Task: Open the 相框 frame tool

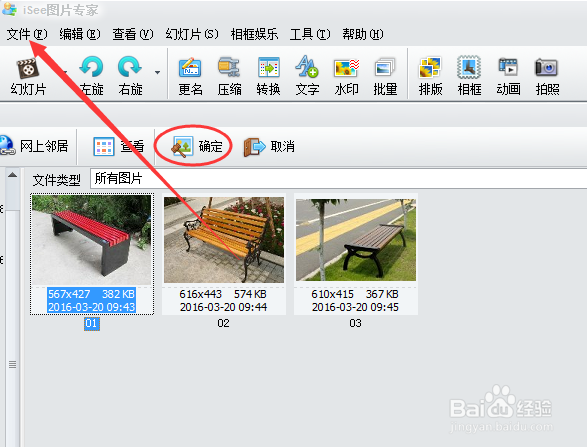Action: 469,77
